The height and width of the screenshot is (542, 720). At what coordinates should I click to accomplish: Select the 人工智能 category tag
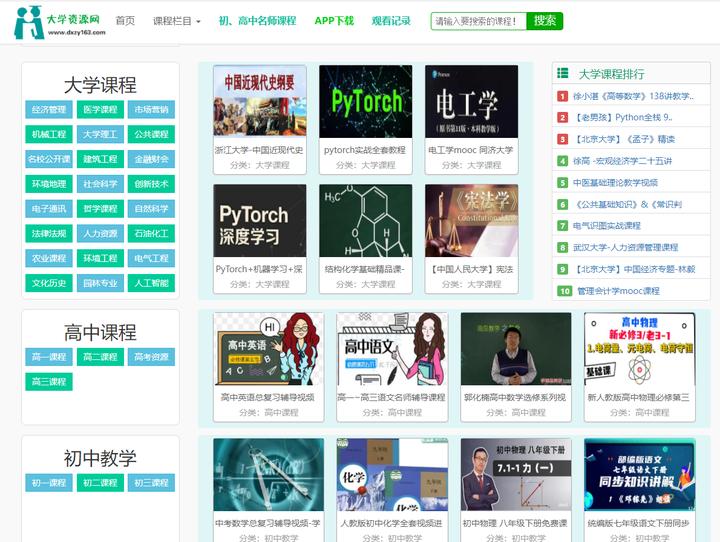click(151, 283)
